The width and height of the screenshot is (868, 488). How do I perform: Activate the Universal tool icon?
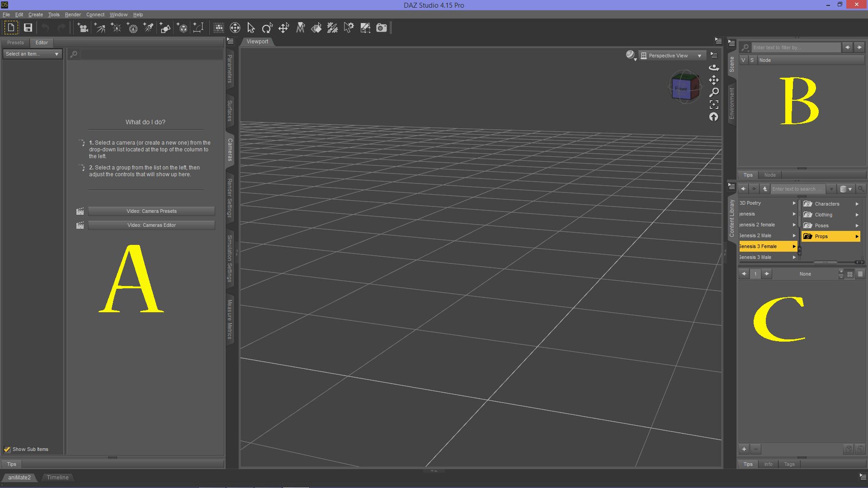pyautogui.click(x=235, y=28)
